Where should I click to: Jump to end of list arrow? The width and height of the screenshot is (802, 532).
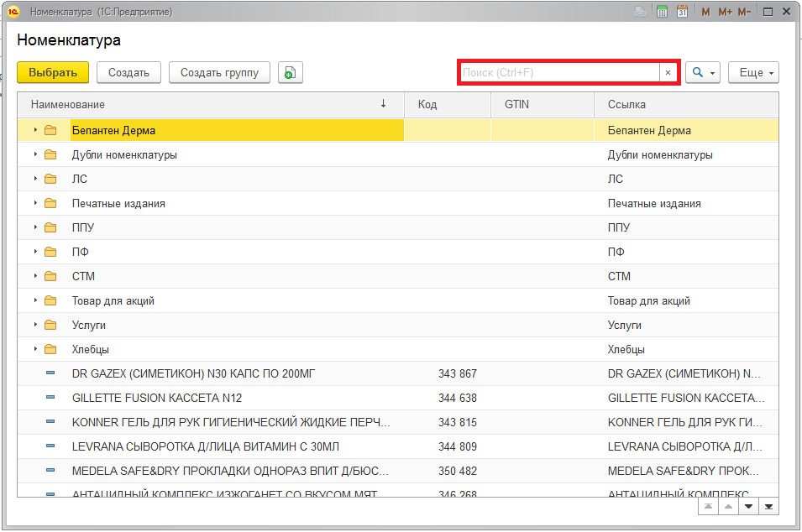click(x=768, y=508)
